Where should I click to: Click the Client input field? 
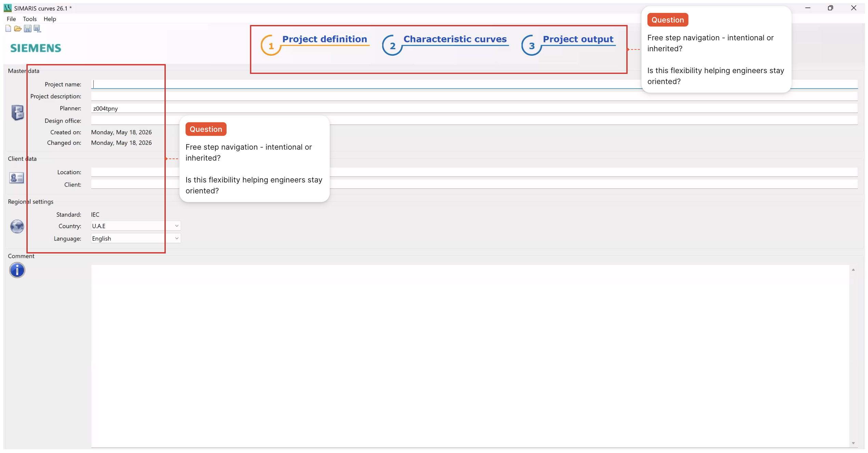click(474, 184)
